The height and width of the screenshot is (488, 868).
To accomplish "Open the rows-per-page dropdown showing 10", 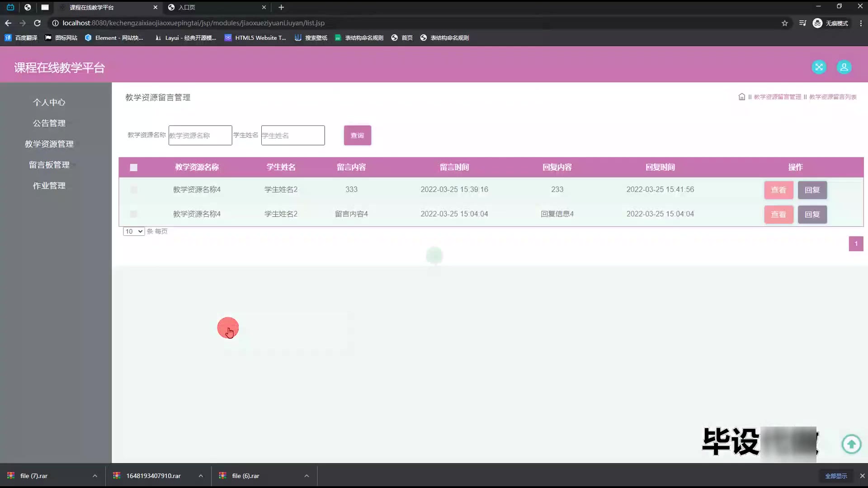I will (x=133, y=231).
